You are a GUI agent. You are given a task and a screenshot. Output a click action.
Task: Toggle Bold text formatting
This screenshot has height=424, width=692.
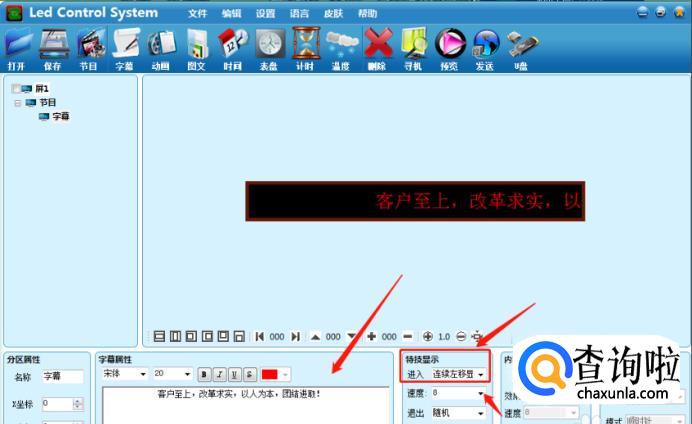click(204, 375)
